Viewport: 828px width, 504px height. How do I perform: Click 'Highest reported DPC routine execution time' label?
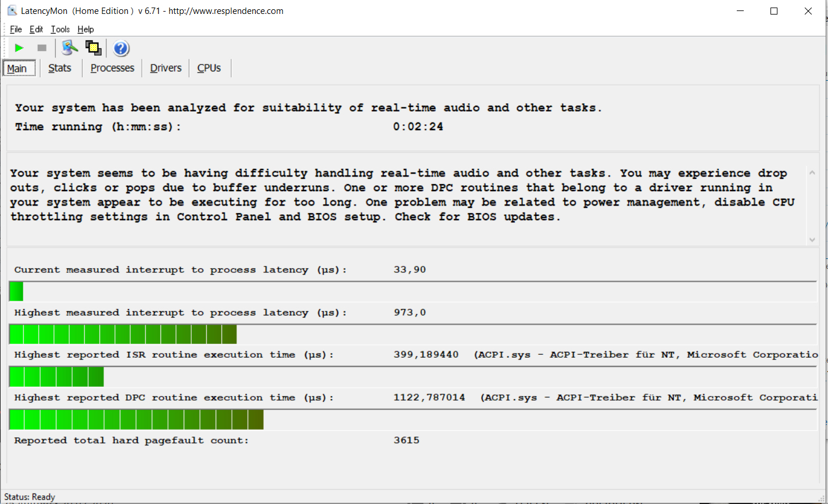(x=174, y=398)
